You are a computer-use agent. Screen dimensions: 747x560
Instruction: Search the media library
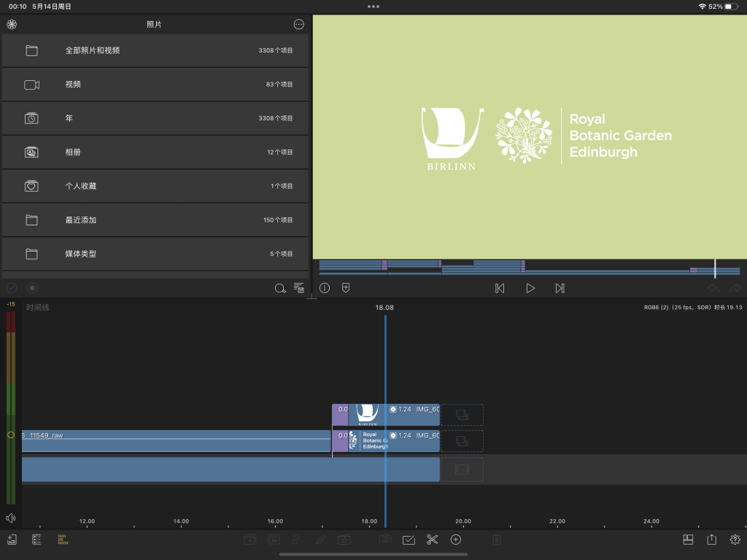280,288
